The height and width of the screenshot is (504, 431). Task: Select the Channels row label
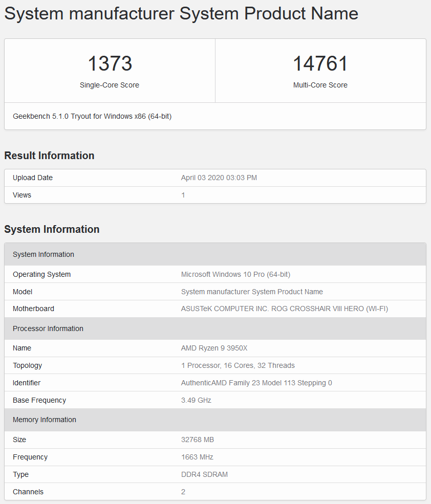[x=28, y=492]
